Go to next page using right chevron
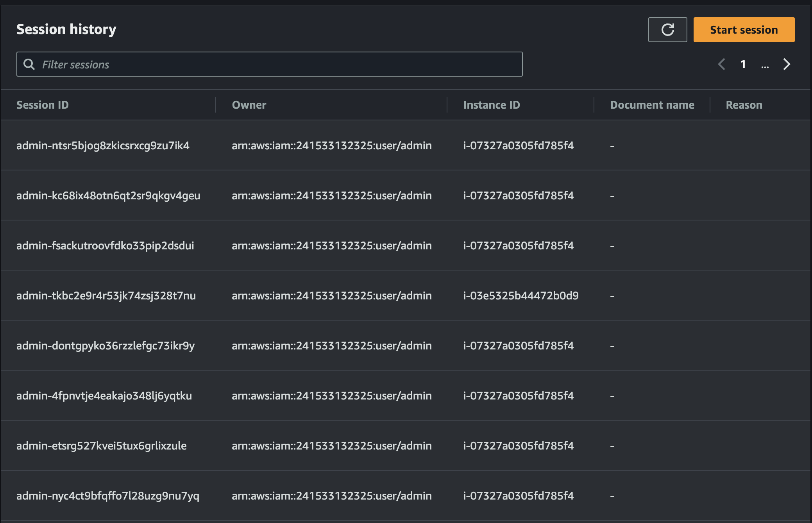This screenshot has height=523, width=812. tap(787, 64)
